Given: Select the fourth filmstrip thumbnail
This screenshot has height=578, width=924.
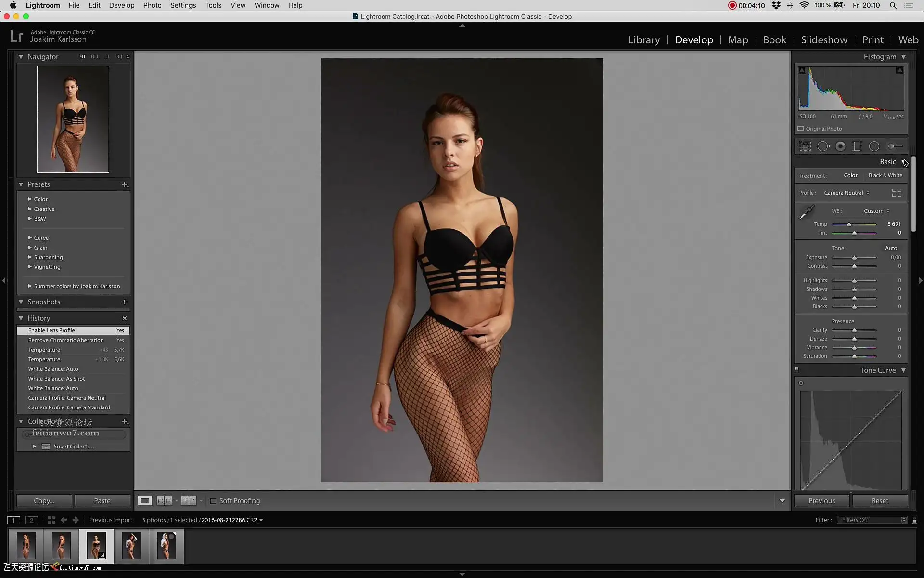Looking at the screenshot, I should (131, 545).
